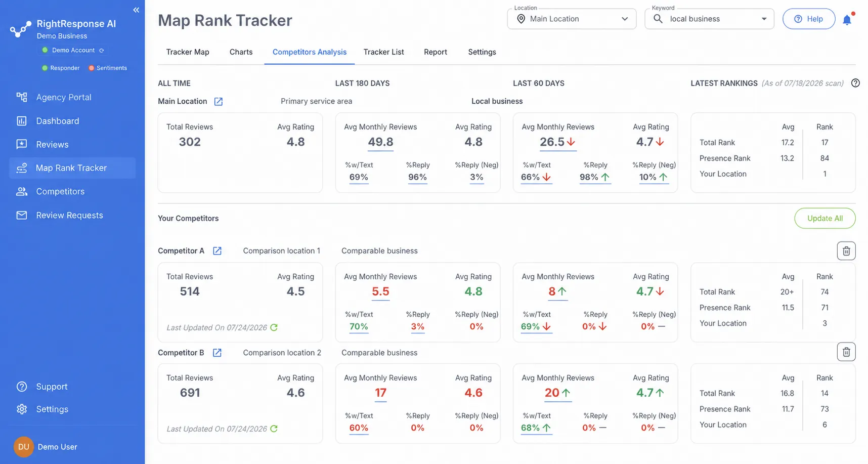
Task: Click Last 60 Days value 26.5
Action: (x=552, y=142)
